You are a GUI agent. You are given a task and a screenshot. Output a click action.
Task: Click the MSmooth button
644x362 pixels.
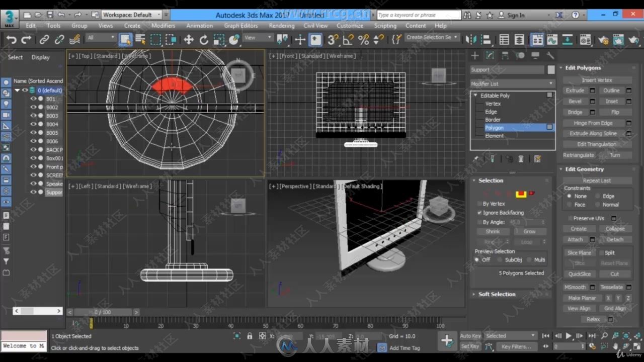click(575, 288)
